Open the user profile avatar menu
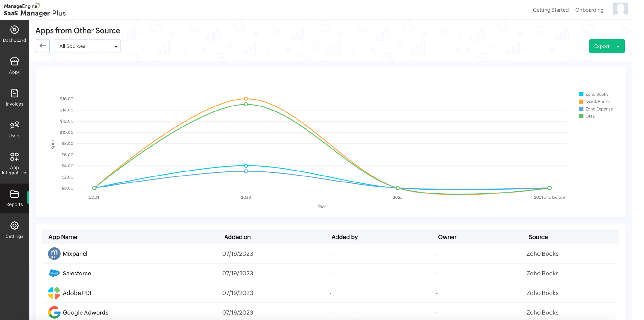 point(620,10)
